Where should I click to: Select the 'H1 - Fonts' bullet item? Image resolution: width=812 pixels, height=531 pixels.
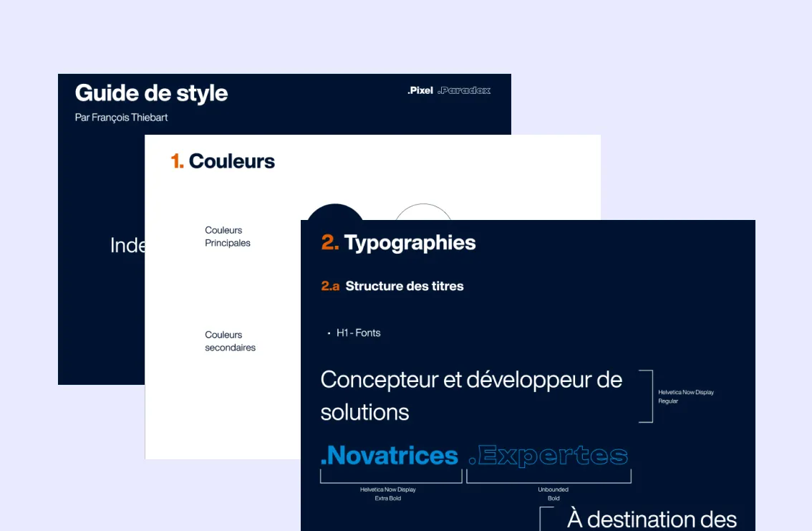[358, 333]
